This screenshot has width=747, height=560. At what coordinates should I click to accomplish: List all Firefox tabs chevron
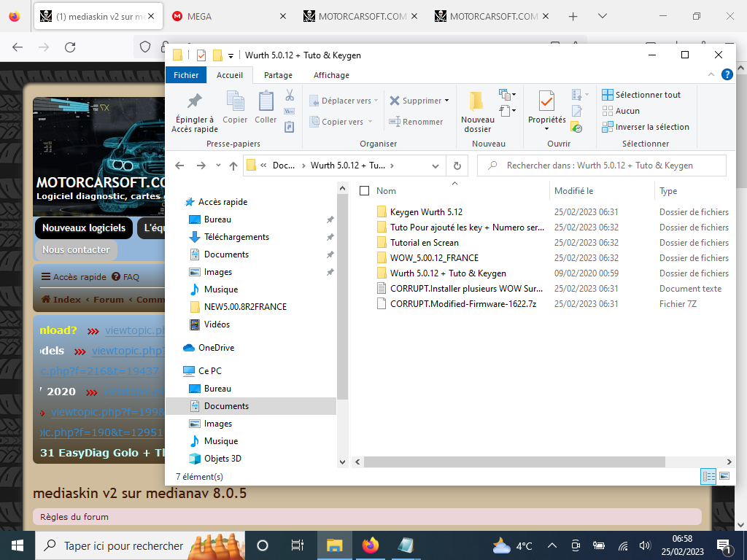[x=602, y=16]
